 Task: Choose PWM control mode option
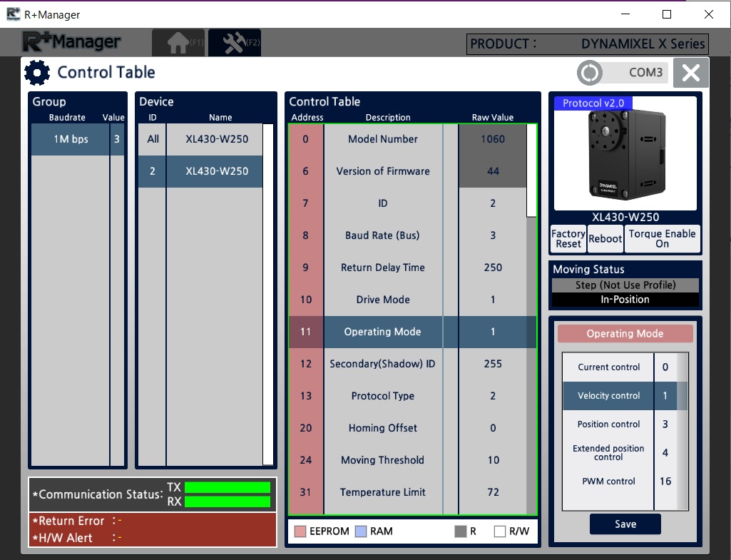click(620, 482)
